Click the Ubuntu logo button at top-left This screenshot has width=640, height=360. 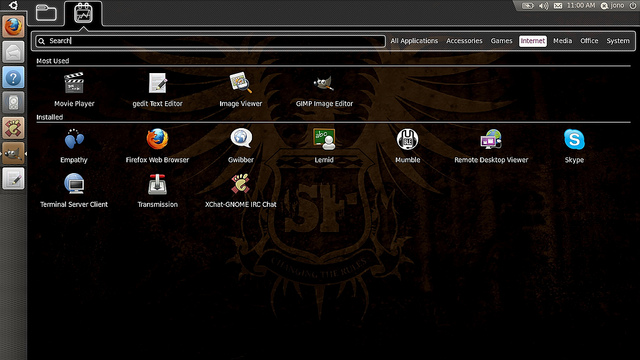[x=13, y=5]
